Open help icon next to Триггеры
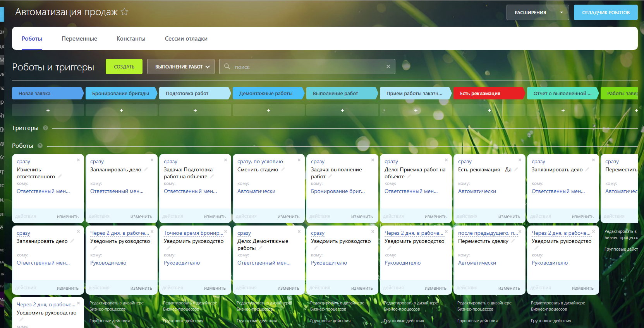 [x=45, y=128]
